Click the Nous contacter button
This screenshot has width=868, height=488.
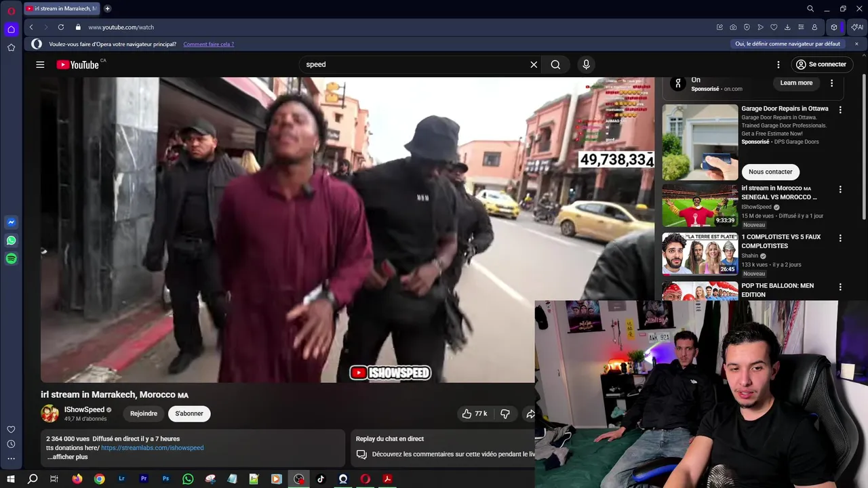click(x=770, y=171)
